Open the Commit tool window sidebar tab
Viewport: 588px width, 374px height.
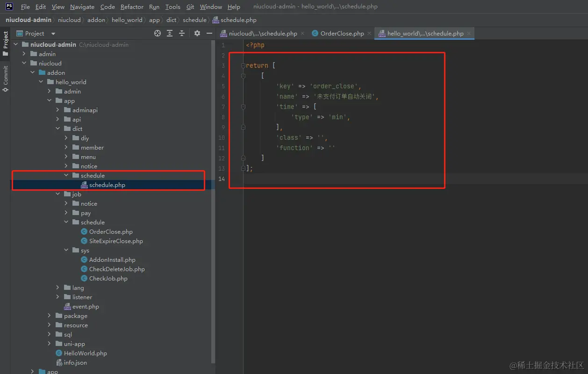[5, 78]
